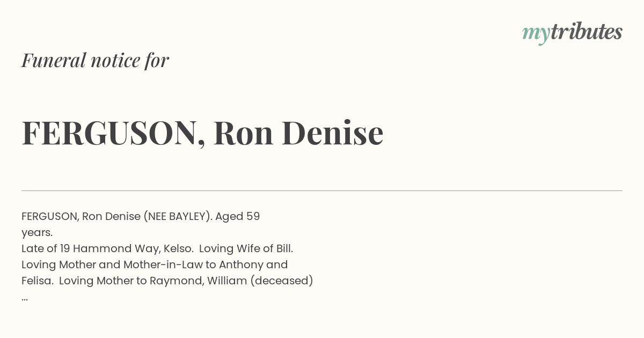Select the "Funeral notice for" heading
Screen dimensions: 644x338
click(x=95, y=61)
